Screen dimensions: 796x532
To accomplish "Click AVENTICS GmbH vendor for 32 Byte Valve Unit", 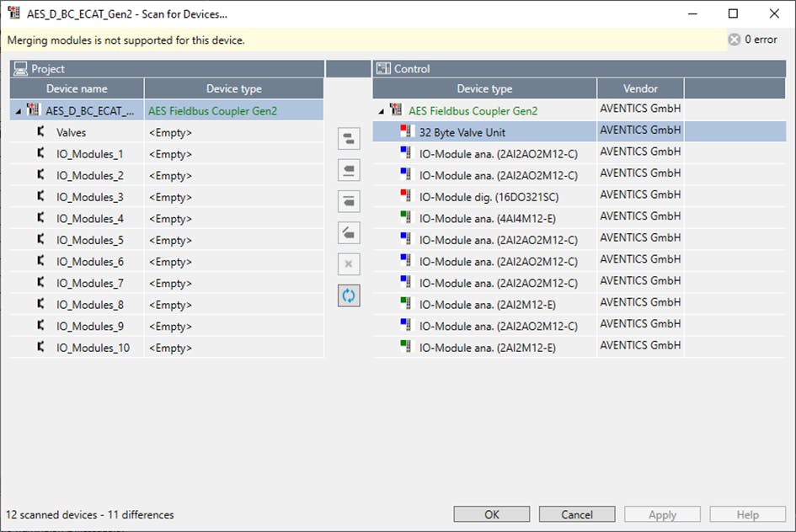I will click(x=640, y=130).
